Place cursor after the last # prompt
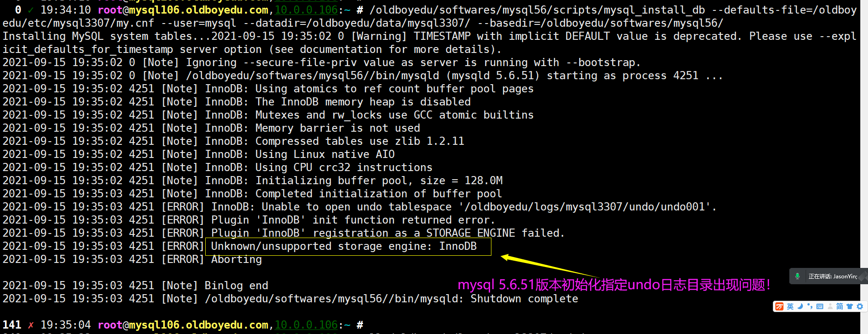Image resolution: width=868 pixels, height=334 pixels. tap(367, 325)
